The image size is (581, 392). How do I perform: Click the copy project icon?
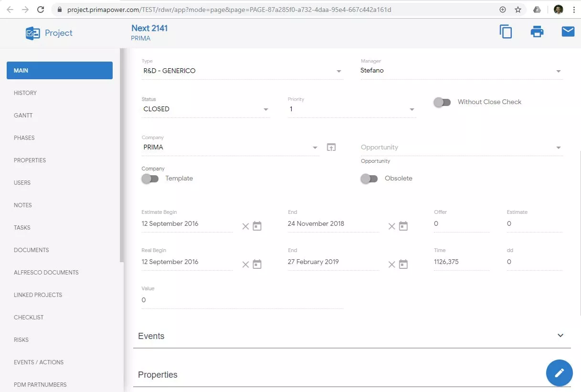506,32
